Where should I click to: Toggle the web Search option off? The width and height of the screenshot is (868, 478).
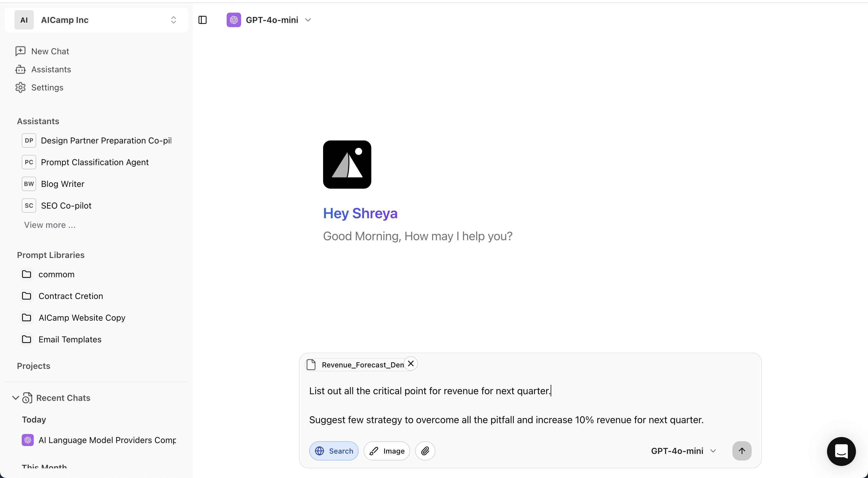coord(334,451)
